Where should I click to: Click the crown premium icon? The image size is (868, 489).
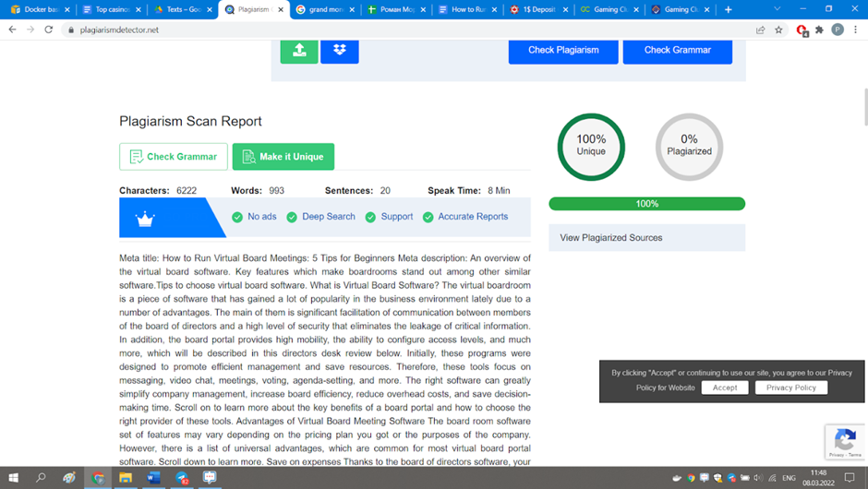(x=145, y=219)
